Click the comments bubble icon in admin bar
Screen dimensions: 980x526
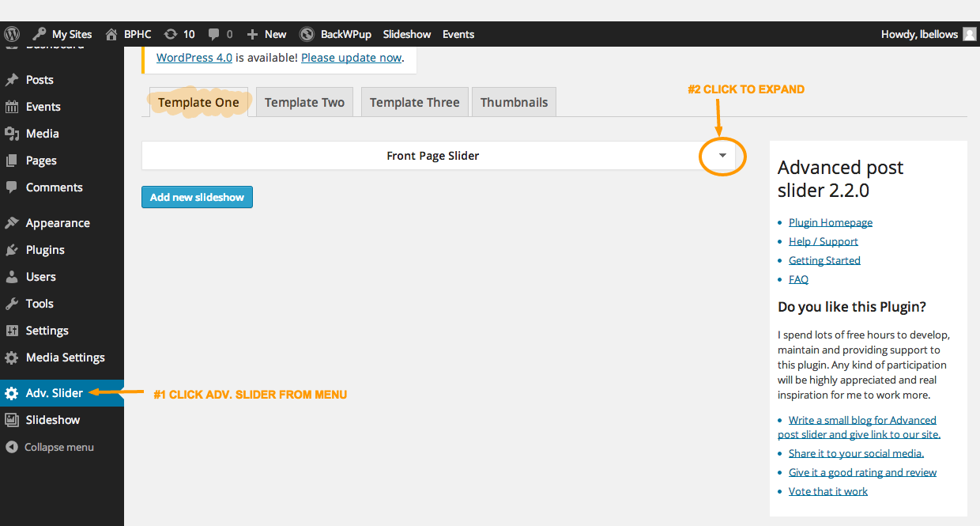pyautogui.click(x=214, y=34)
